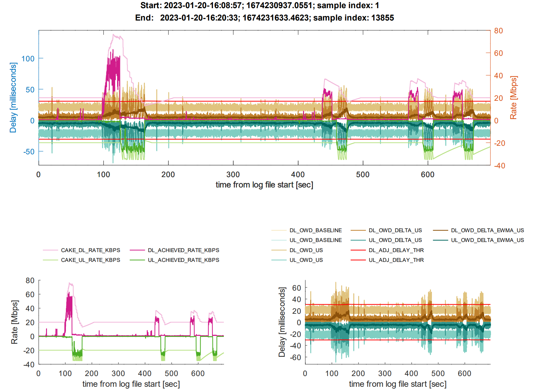Image resolution: width=535 pixels, height=392 pixels.
Task: Click the -60 tick on the bottom-right delay axis
Action: click(x=295, y=357)
